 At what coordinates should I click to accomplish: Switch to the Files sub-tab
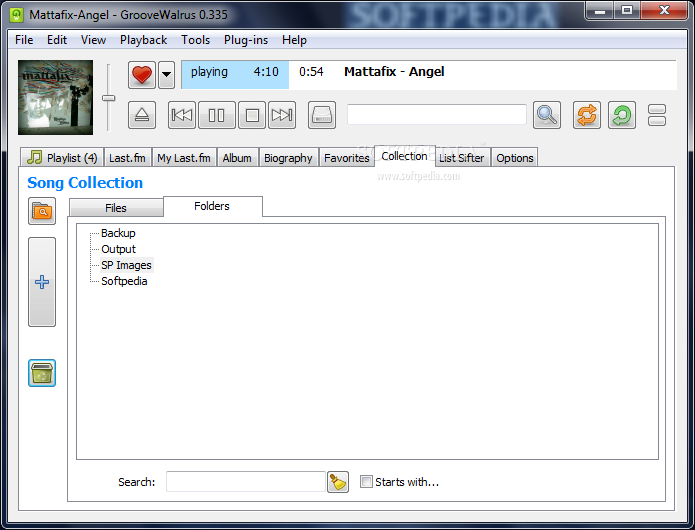pyautogui.click(x=116, y=208)
